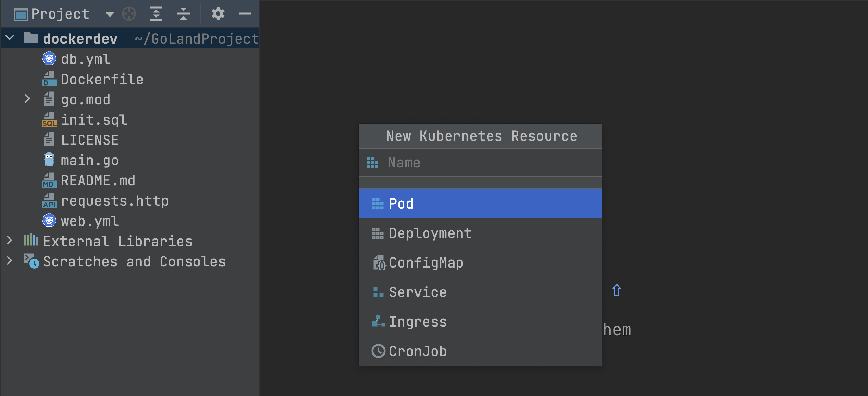This screenshot has height=396, width=868.
Task: Click the clock icon next to CronJob
Action: (x=378, y=351)
